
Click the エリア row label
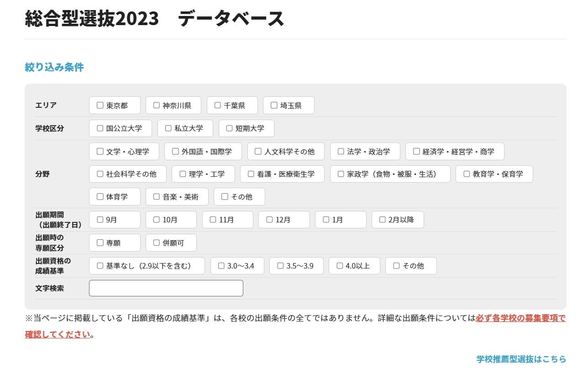tap(46, 105)
